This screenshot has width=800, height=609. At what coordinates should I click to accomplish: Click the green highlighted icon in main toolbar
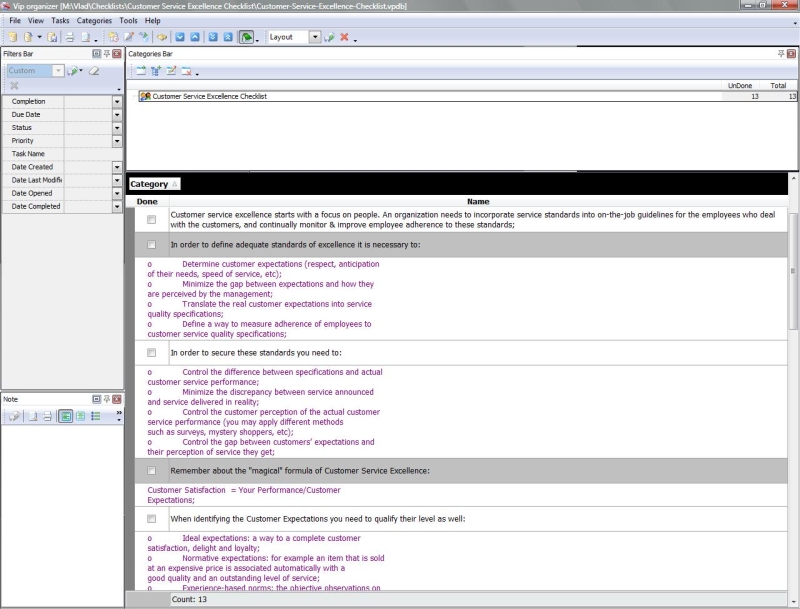pyautogui.click(x=245, y=37)
